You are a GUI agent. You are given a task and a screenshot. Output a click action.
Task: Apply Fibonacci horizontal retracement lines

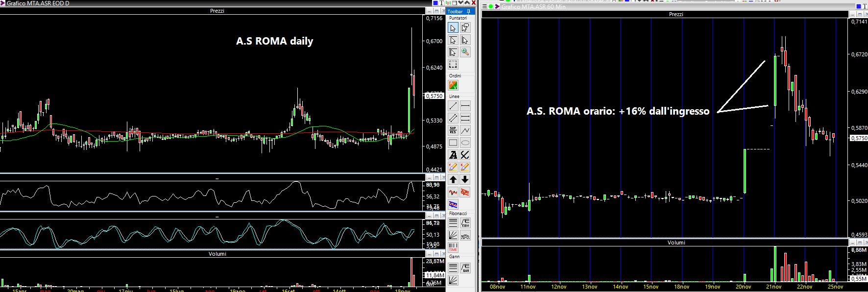tap(453, 223)
